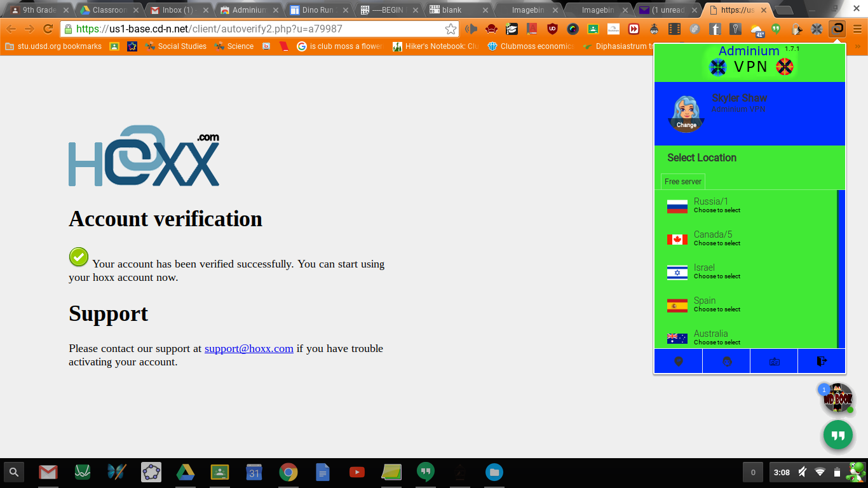Choose the Australia server location

[x=746, y=337]
